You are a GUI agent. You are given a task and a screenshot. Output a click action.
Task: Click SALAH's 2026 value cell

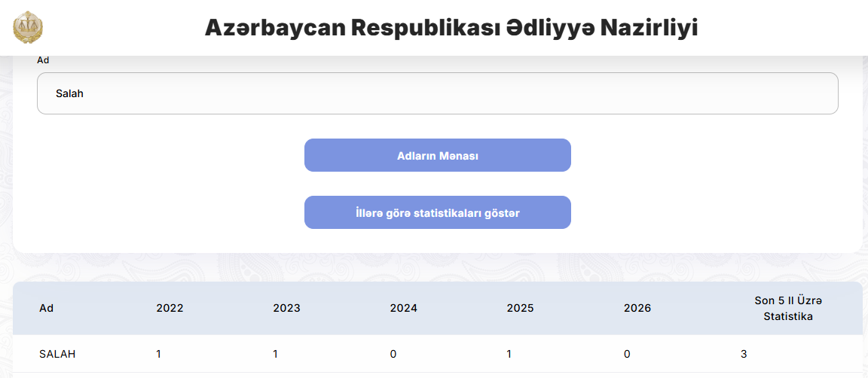pos(627,354)
